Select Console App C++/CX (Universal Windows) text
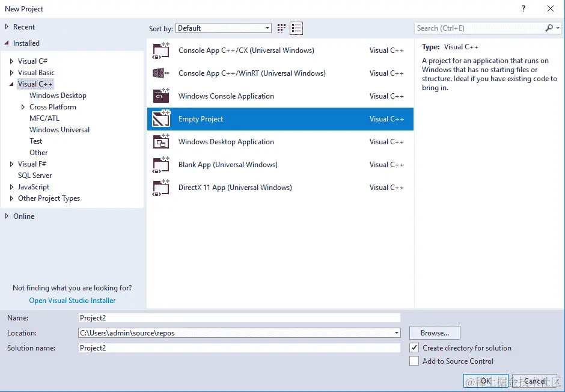This screenshot has width=565, height=392. [246, 51]
